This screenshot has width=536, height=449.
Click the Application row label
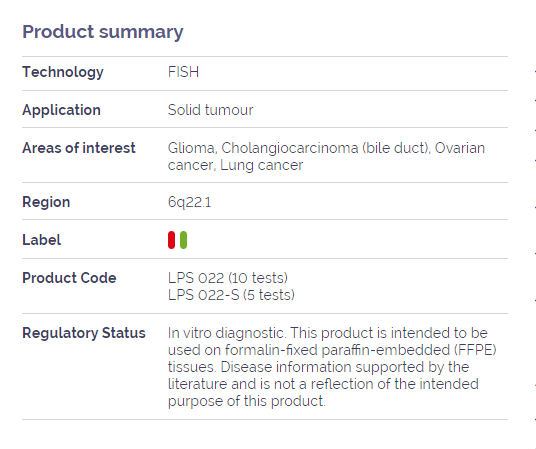click(x=62, y=110)
